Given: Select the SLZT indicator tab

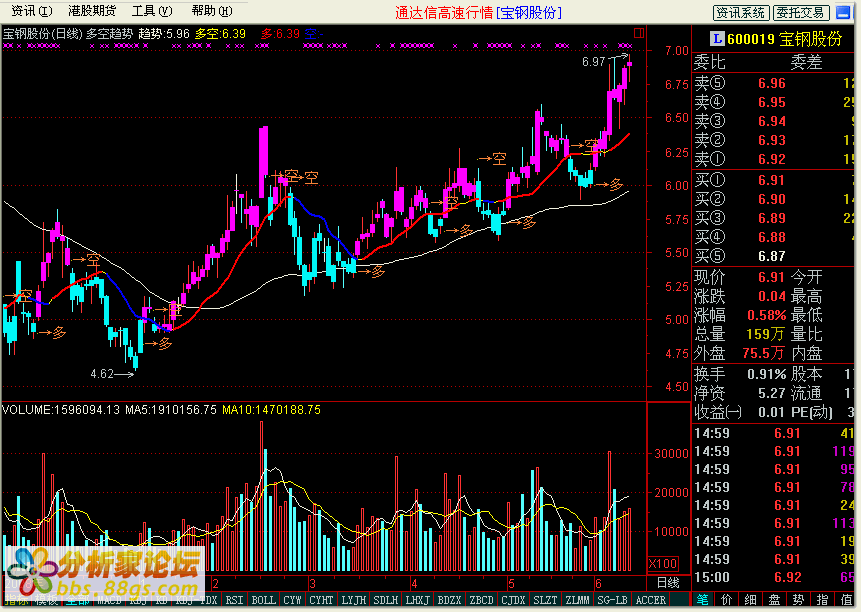Looking at the screenshot, I should click(546, 600).
